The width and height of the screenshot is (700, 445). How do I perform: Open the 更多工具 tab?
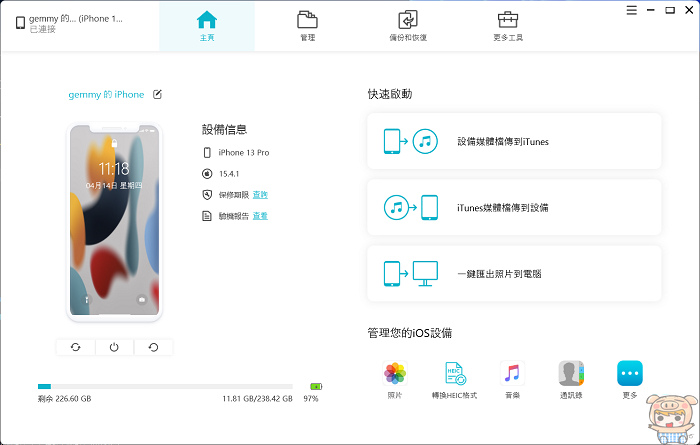pyautogui.click(x=508, y=26)
